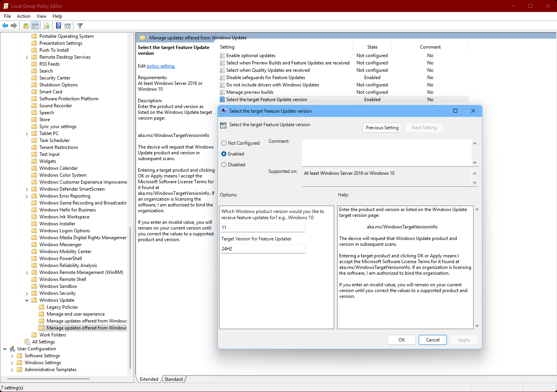Select the Disabled radio button
This screenshot has height=392, width=557.
(224, 165)
